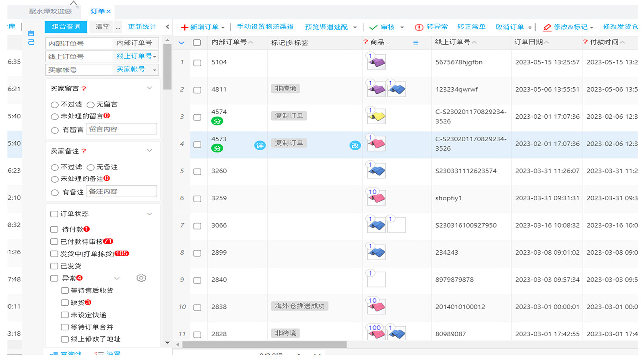This screenshot has width=644, height=362.
Task: Click the blue product thumbnail for order 2899
Action: coord(377,253)
